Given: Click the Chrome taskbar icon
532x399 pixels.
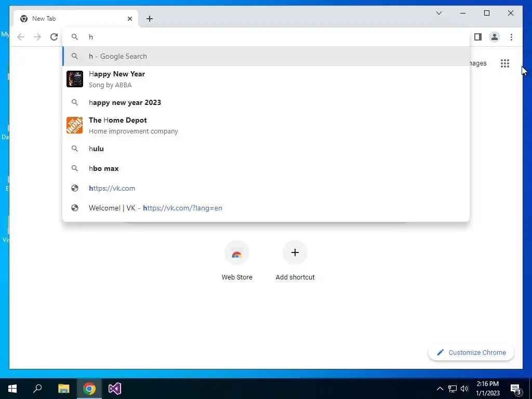Looking at the screenshot, I should [x=89, y=389].
